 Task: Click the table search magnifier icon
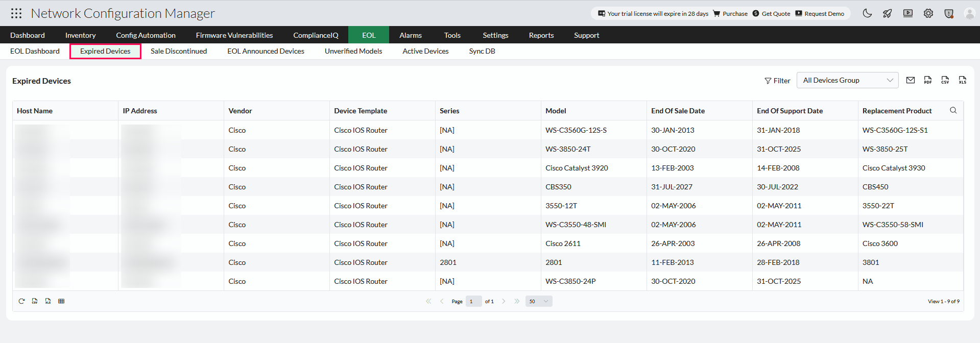[x=953, y=110]
